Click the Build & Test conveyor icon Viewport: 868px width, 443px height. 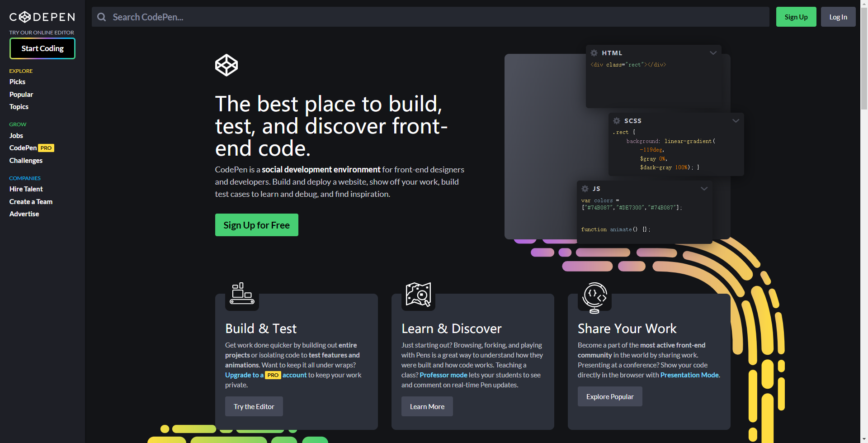[x=242, y=294]
